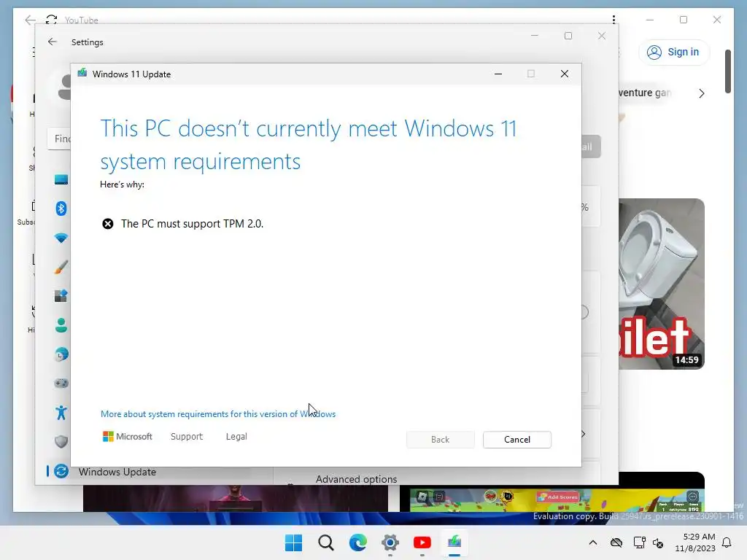This screenshot has width=747, height=560.
Task: Open Accessibility icon in Settings sidebar
Action: click(61, 413)
